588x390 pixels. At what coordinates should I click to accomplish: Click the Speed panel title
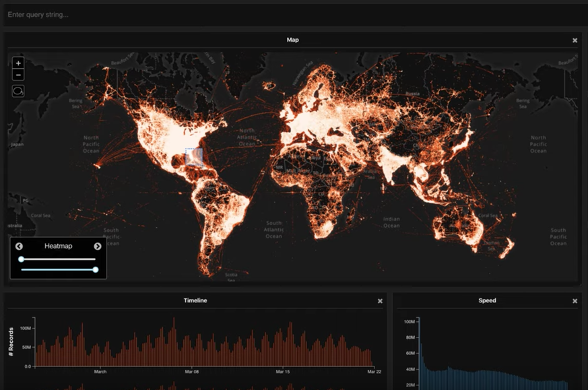[487, 300]
